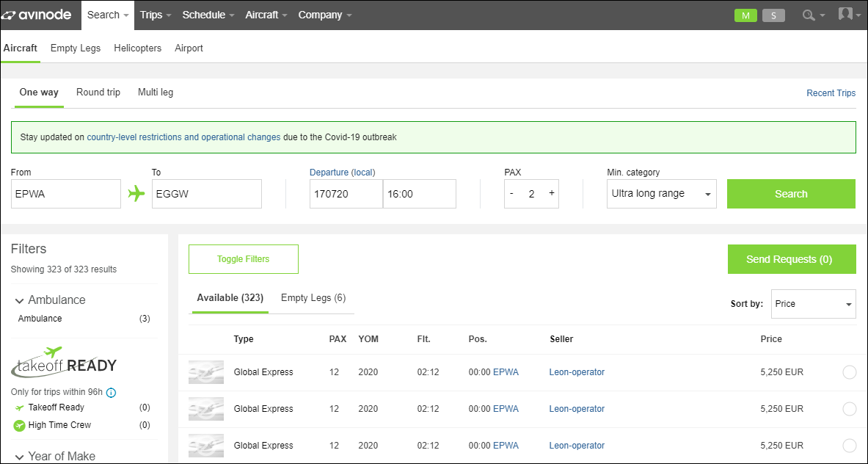Switch to the Helicopters tab
The height and width of the screenshot is (464, 868).
pos(138,48)
